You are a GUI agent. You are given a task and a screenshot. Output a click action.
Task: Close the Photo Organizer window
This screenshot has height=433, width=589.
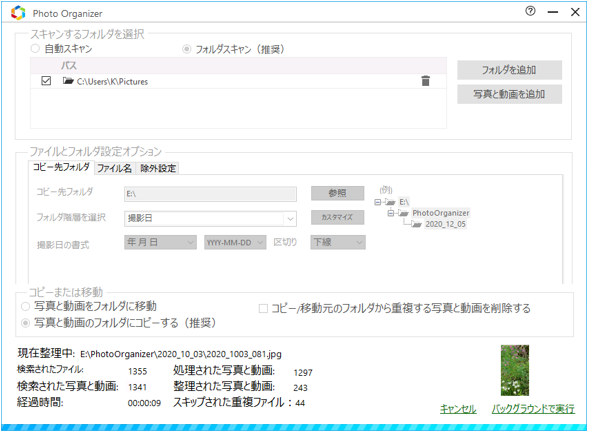pos(575,12)
